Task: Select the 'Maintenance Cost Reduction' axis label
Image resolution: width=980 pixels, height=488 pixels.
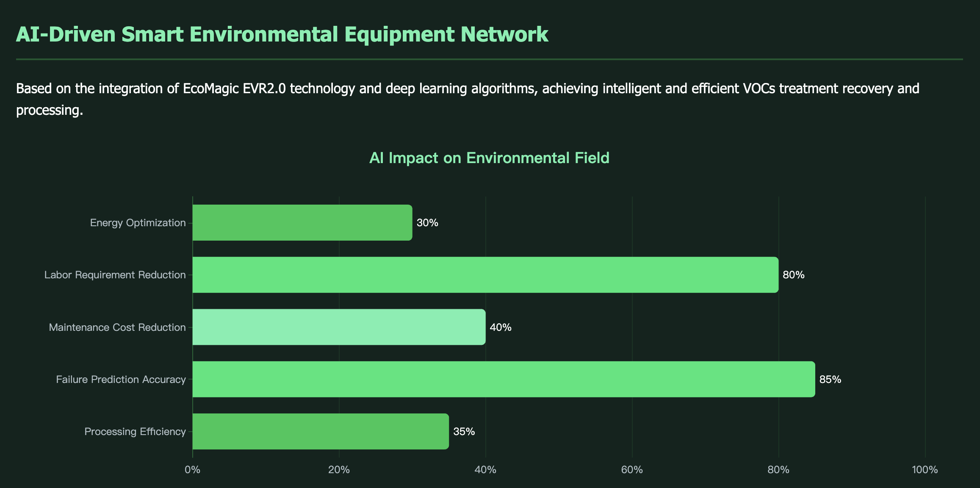Action: pyautogui.click(x=117, y=327)
